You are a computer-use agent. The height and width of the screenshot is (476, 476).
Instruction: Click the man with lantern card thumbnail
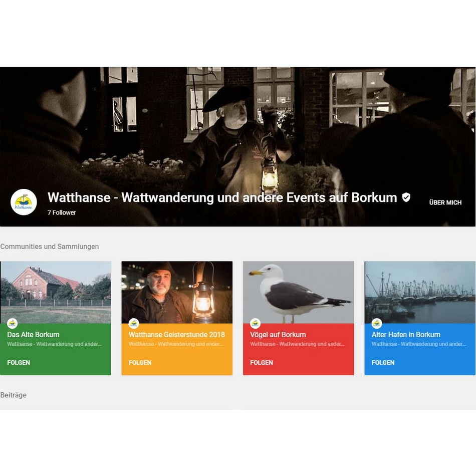click(x=176, y=291)
